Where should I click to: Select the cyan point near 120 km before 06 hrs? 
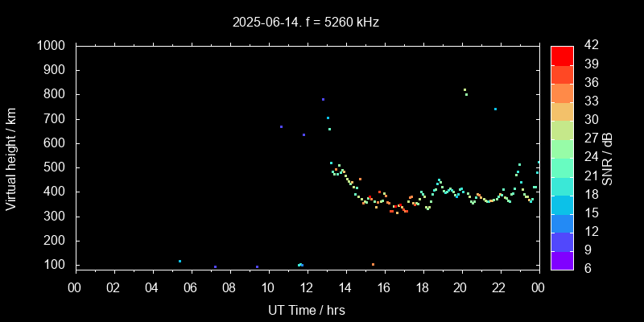[x=180, y=261]
